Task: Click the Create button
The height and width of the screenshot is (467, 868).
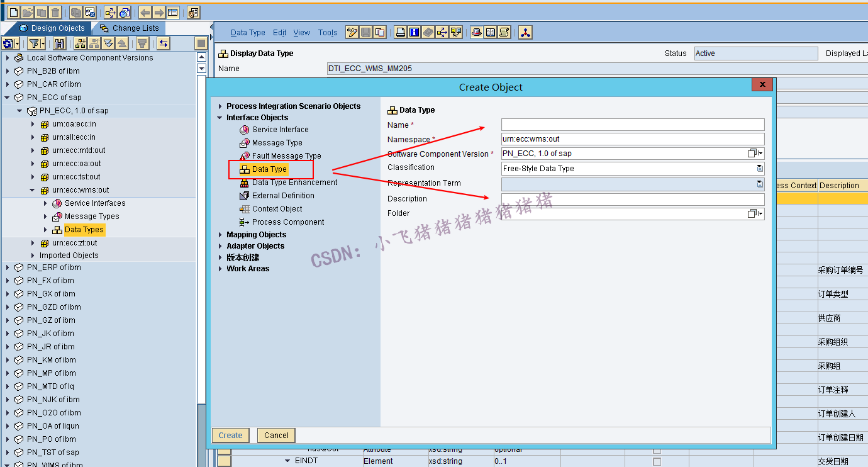Action: pyautogui.click(x=230, y=436)
